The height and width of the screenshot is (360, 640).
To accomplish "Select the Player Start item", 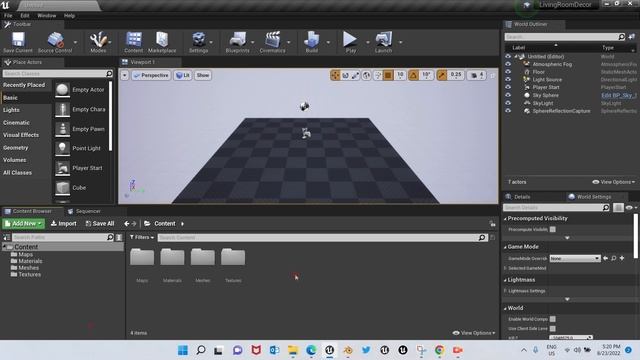I will click(80, 168).
